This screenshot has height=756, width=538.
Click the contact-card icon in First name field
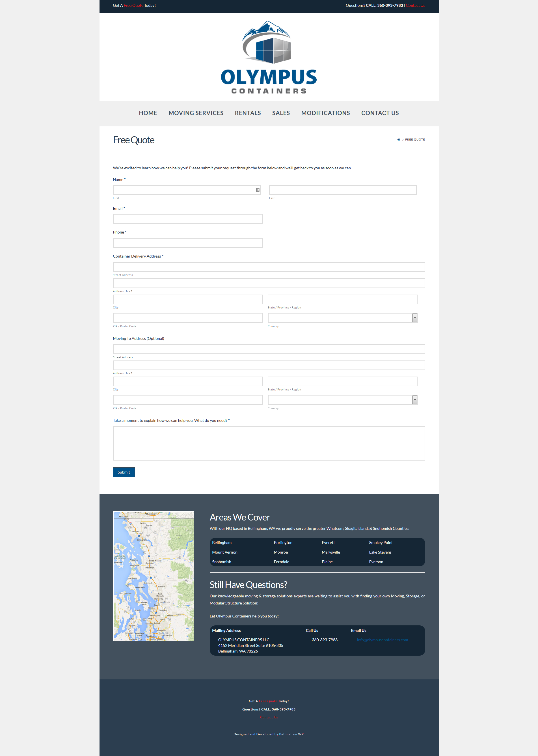[x=258, y=190]
